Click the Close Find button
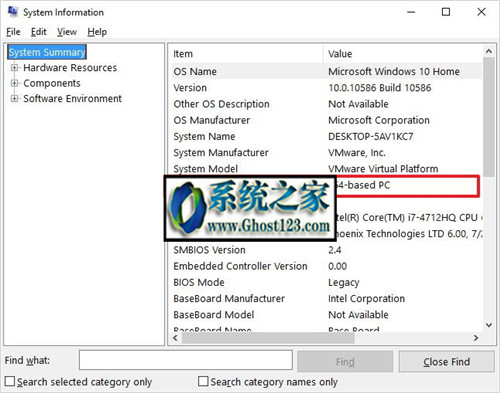 click(x=447, y=361)
